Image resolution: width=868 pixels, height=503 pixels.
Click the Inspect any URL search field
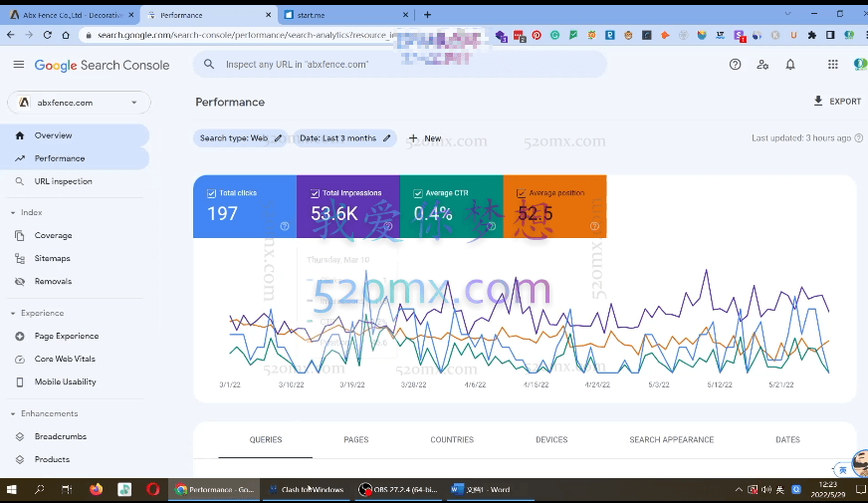398,65
